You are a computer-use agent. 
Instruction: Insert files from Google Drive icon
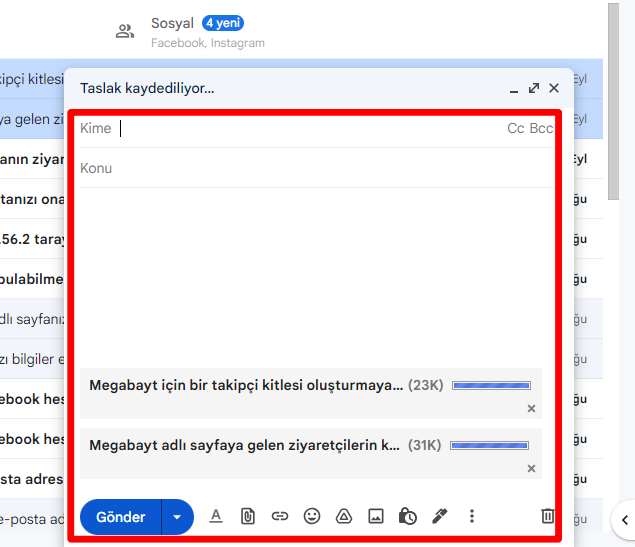click(x=344, y=516)
